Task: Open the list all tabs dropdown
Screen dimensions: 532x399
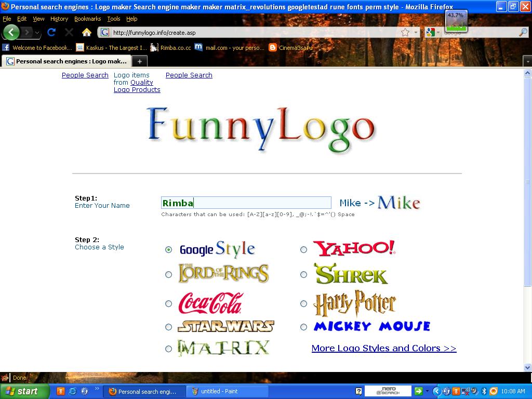Action: (x=528, y=61)
